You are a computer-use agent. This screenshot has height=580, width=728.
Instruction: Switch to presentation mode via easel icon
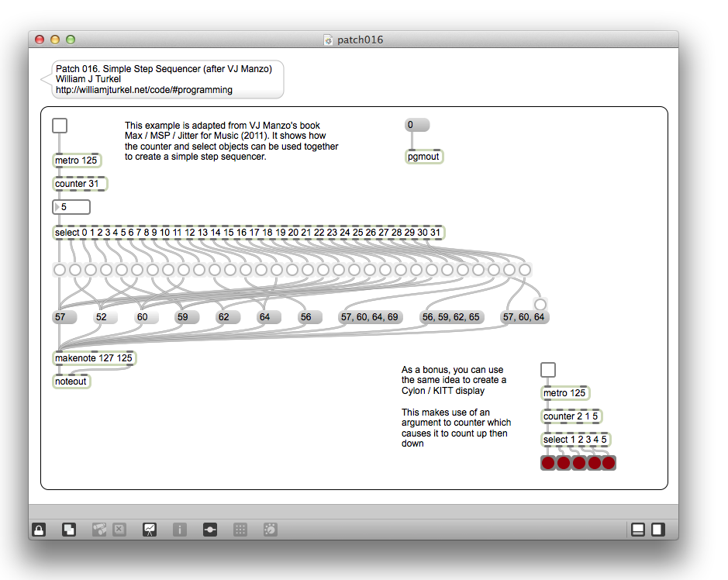150,530
